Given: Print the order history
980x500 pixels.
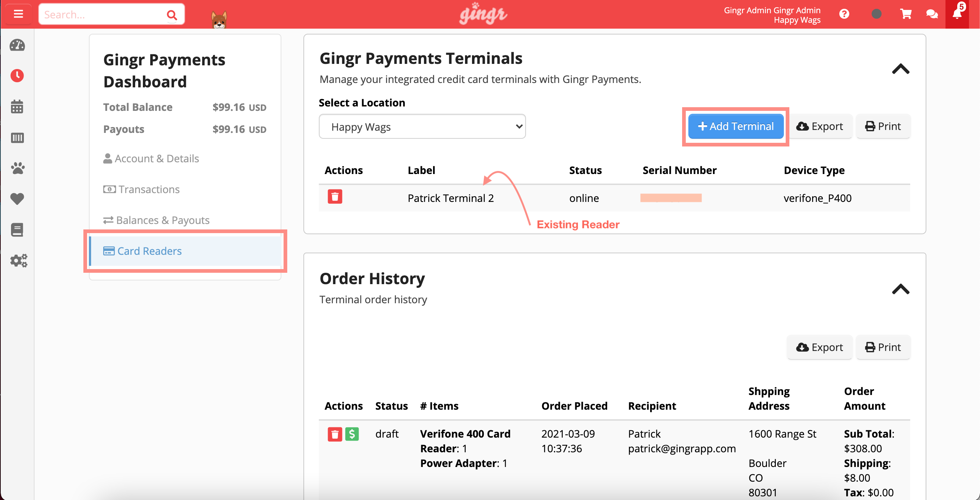Looking at the screenshot, I should click(883, 347).
